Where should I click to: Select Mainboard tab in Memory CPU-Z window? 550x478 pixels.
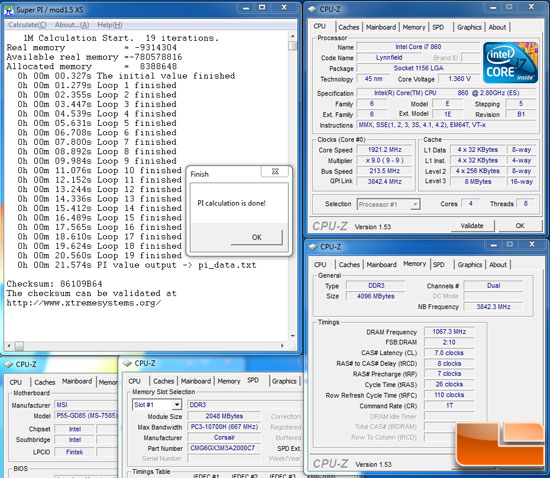381,265
